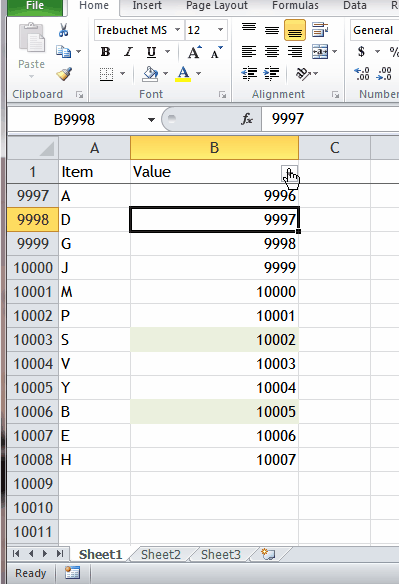Open the Clipboard dialog launcher
Image resolution: width=399 pixels, height=584 pixels.
point(79,95)
